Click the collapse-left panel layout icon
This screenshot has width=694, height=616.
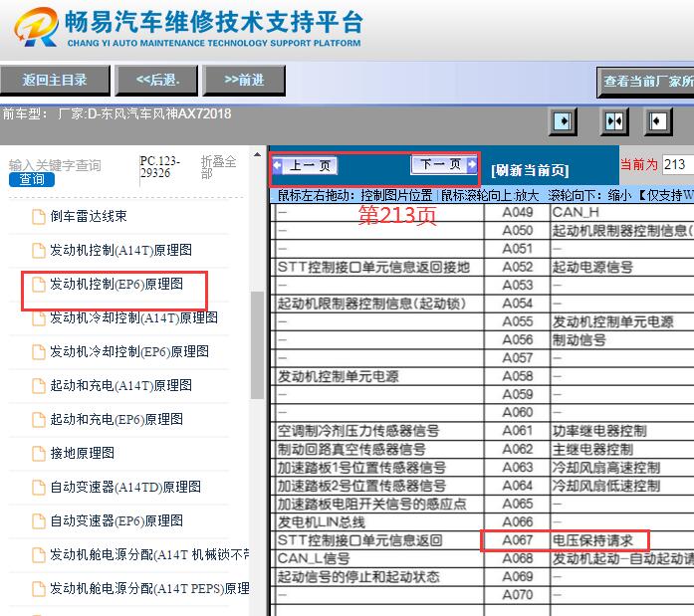click(658, 121)
